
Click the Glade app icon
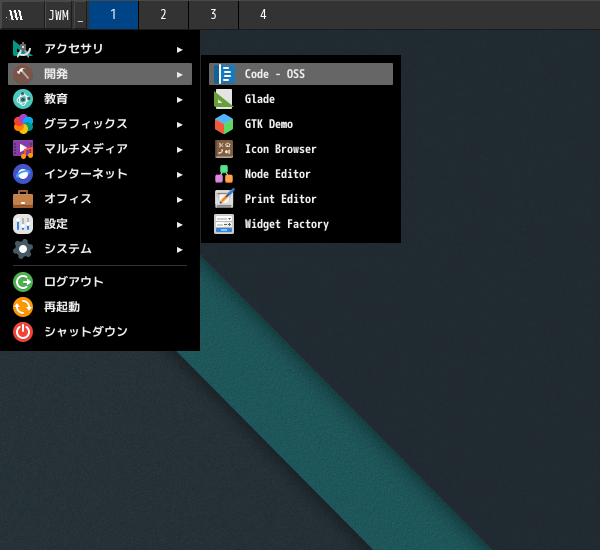click(224, 99)
